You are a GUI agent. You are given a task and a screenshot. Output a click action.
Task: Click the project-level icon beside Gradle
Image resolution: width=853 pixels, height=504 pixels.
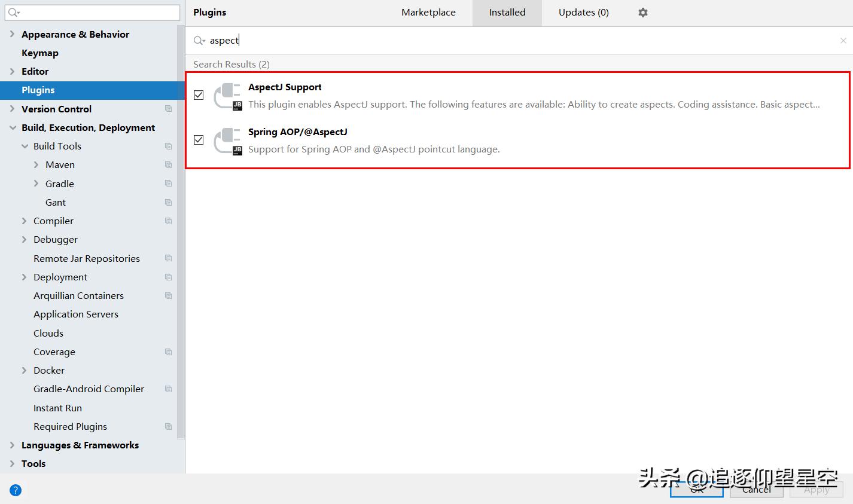point(168,184)
